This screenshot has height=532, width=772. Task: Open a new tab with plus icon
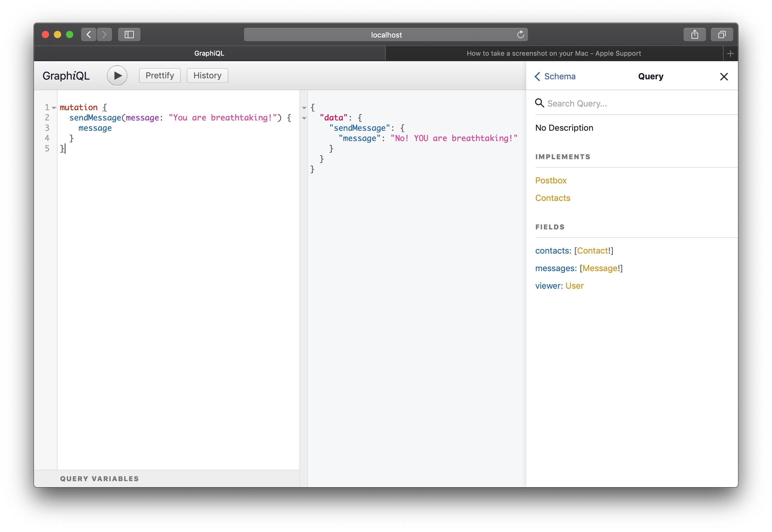click(730, 53)
